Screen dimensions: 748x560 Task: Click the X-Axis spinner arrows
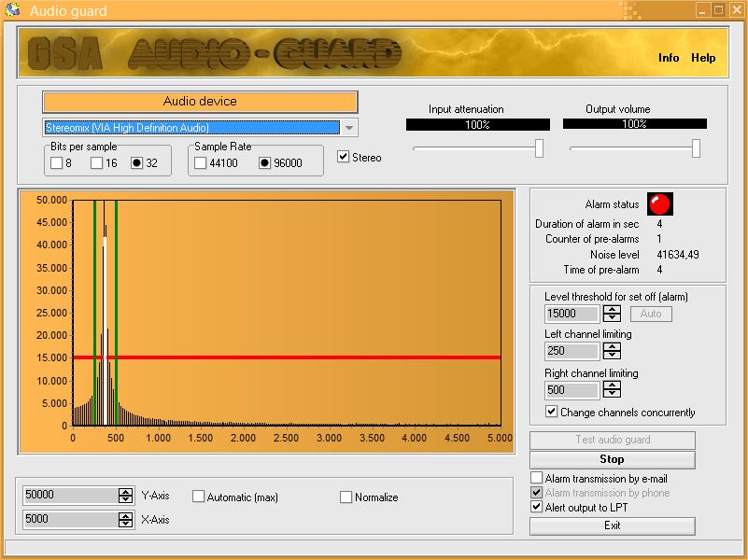pos(125,520)
